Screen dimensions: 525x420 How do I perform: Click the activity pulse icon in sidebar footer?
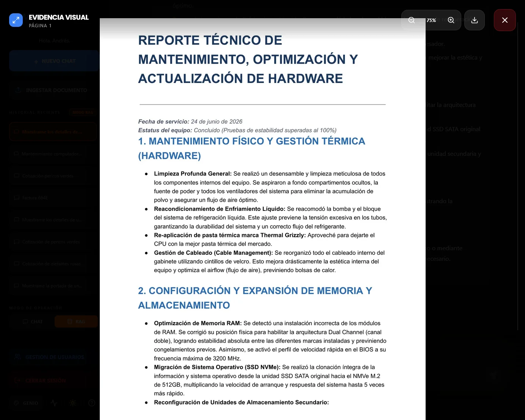(54, 403)
